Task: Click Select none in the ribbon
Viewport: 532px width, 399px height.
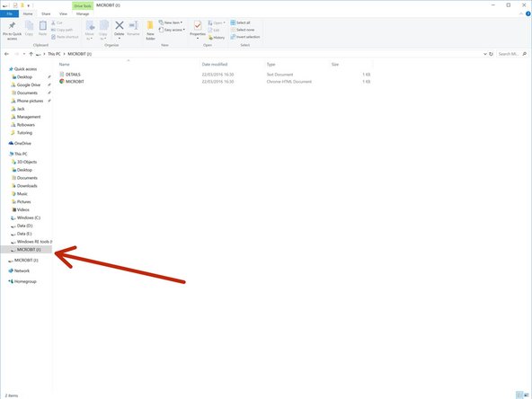Action: point(243,30)
